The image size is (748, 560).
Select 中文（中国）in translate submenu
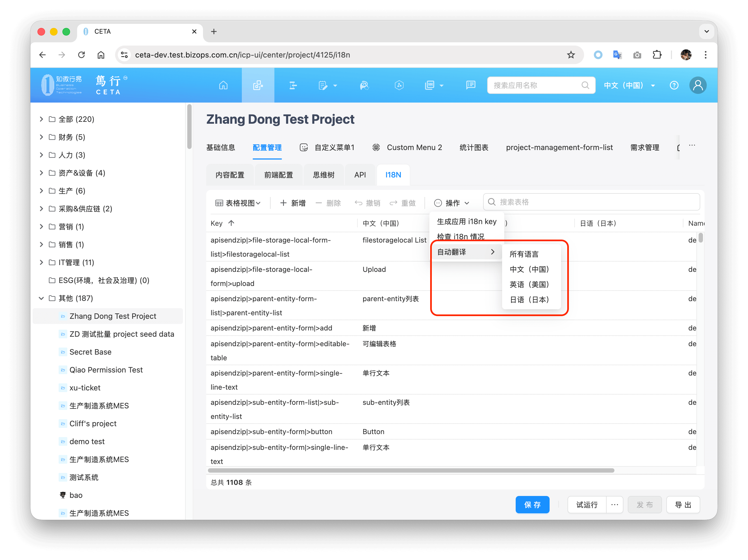click(x=531, y=269)
